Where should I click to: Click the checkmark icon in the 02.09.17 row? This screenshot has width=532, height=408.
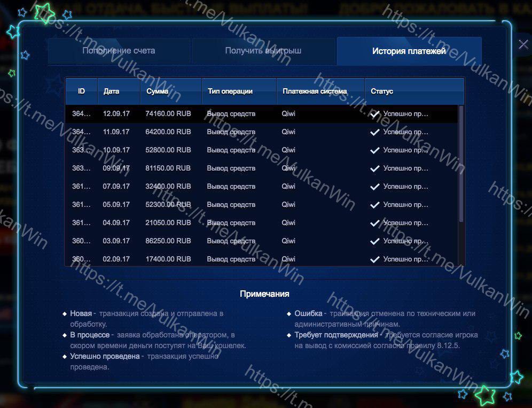click(374, 259)
